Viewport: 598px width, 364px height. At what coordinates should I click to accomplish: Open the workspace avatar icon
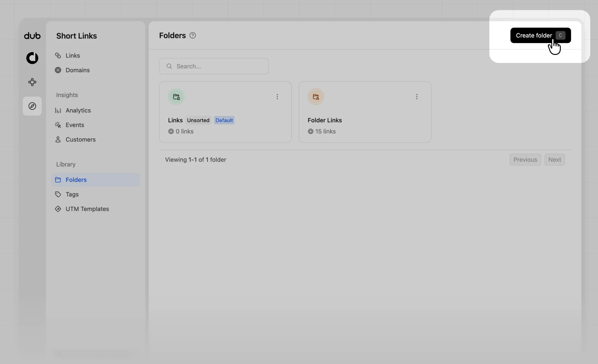click(x=32, y=58)
